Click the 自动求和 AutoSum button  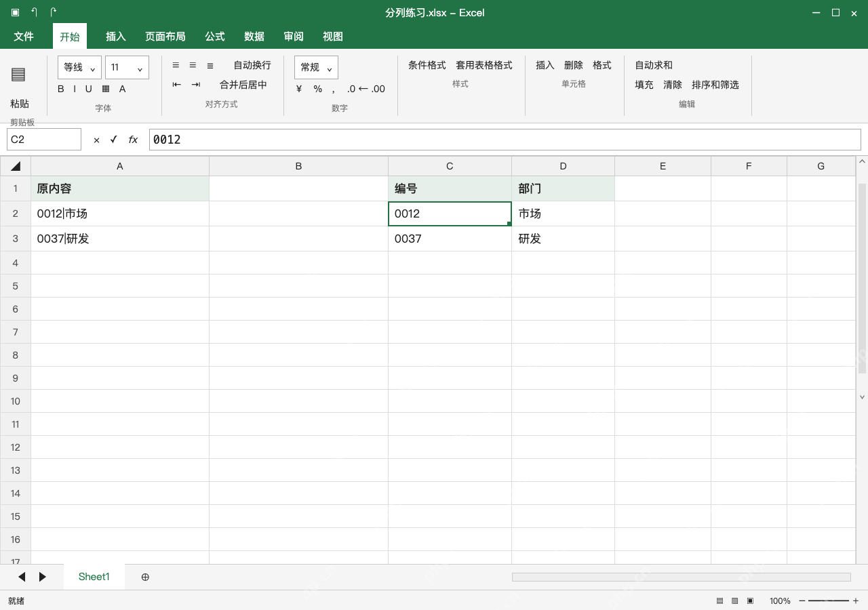654,65
